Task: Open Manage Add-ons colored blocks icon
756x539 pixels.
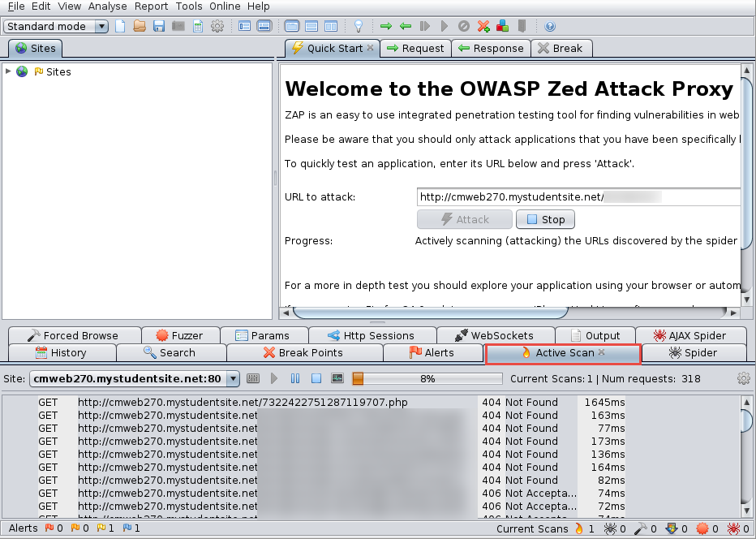Action: [x=502, y=26]
